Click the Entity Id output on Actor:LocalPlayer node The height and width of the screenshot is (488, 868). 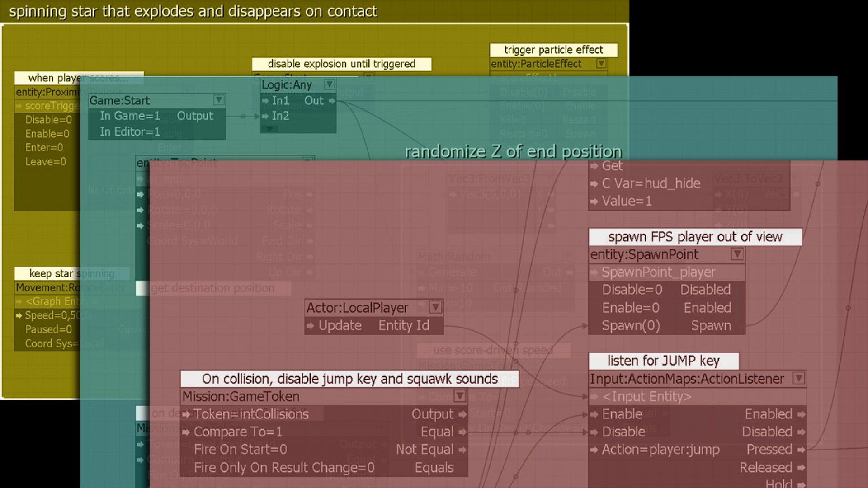click(405, 325)
